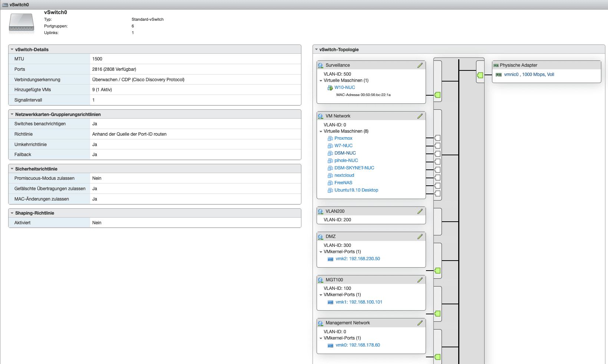608x364 pixels.
Task: Edit Management Network via pencil icon
Action: click(x=420, y=323)
